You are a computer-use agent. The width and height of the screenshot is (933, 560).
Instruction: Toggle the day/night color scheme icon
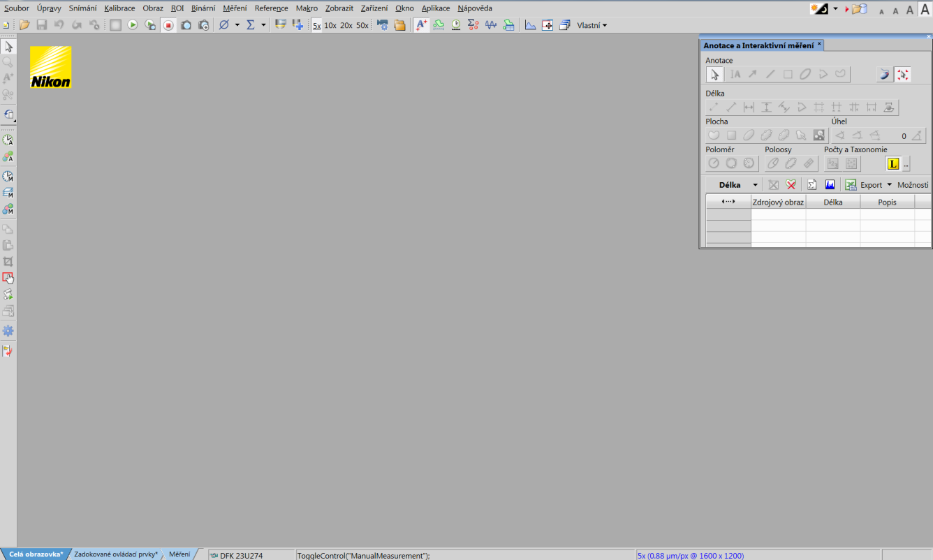click(x=819, y=9)
